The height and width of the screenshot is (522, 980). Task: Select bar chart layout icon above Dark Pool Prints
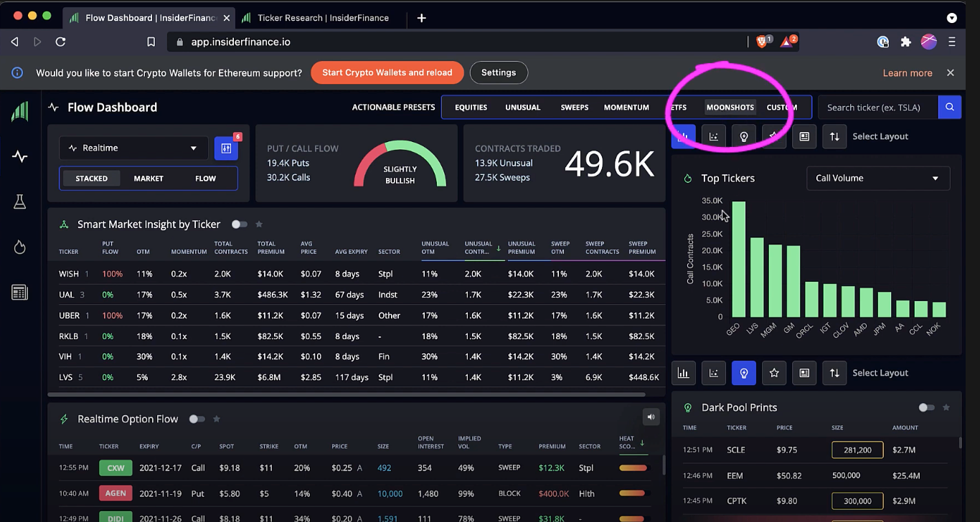684,373
